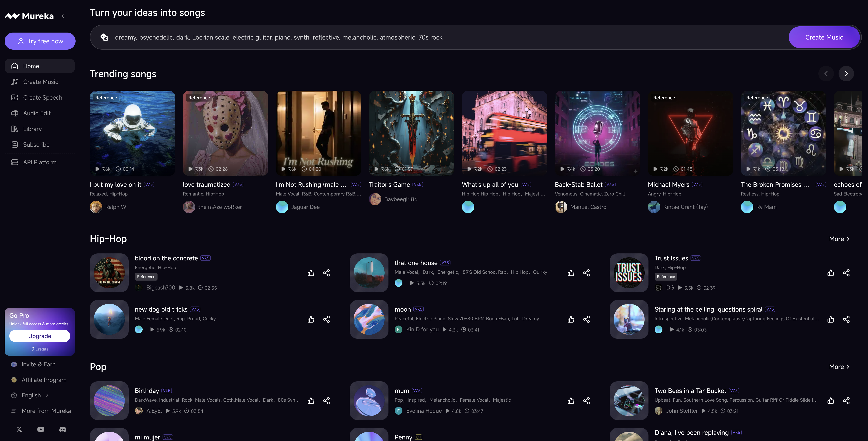Image resolution: width=868 pixels, height=441 pixels.
Task: Click the random prompt dice icon
Action: [104, 37]
